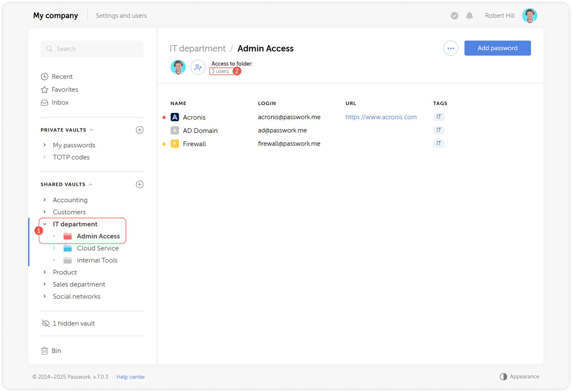Click the add user icon next to avatar
Viewport: 572px width, 392px height.
198,67
